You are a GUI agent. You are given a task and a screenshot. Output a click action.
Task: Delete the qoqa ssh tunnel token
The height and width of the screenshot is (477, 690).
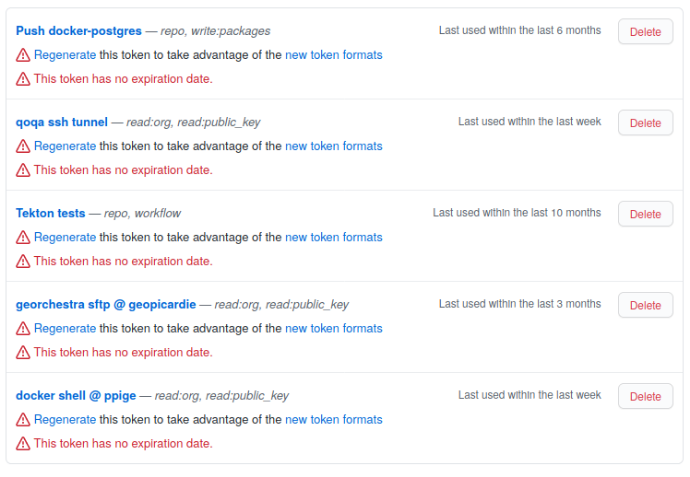[645, 123]
